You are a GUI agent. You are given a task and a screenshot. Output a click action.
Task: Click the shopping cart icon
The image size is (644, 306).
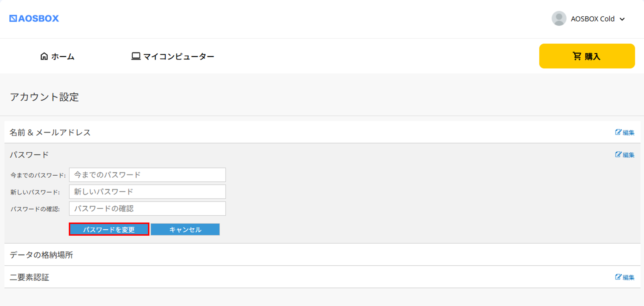tap(577, 56)
